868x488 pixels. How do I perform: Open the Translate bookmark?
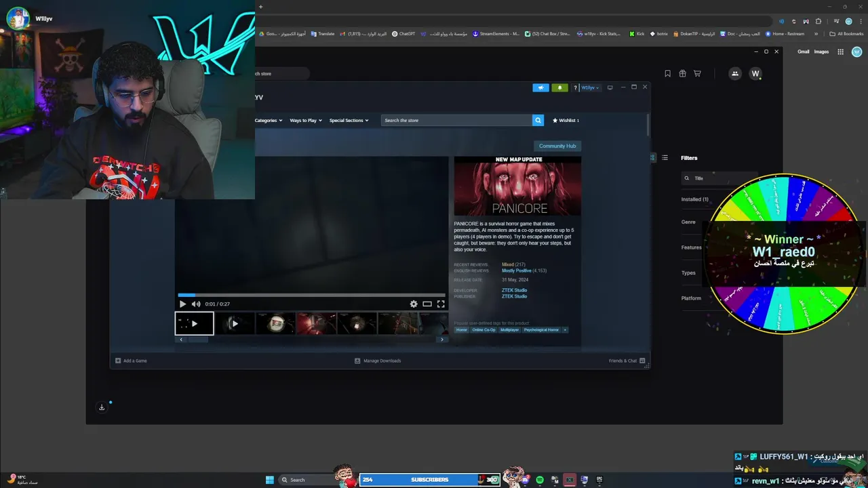323,33
